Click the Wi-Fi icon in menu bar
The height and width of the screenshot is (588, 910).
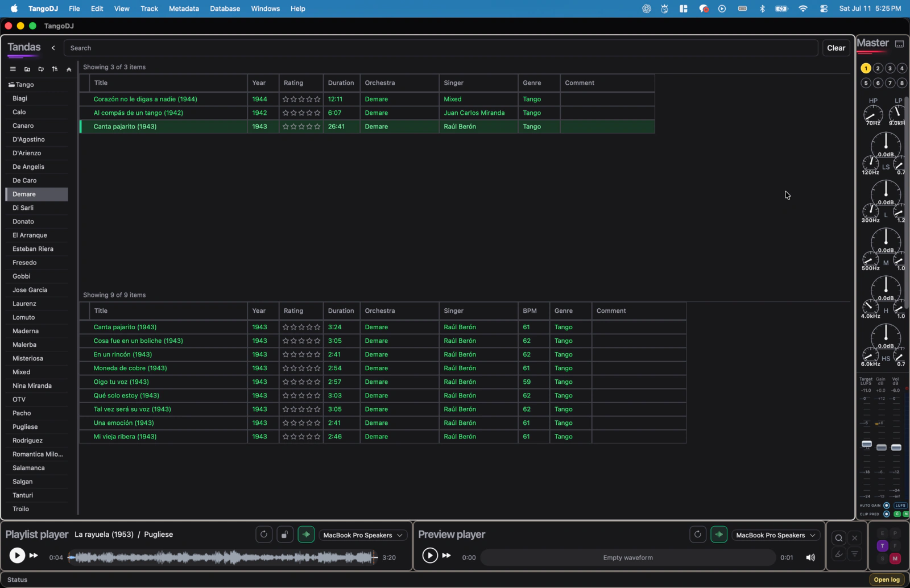pyautogui.click(x=803, y=9)
